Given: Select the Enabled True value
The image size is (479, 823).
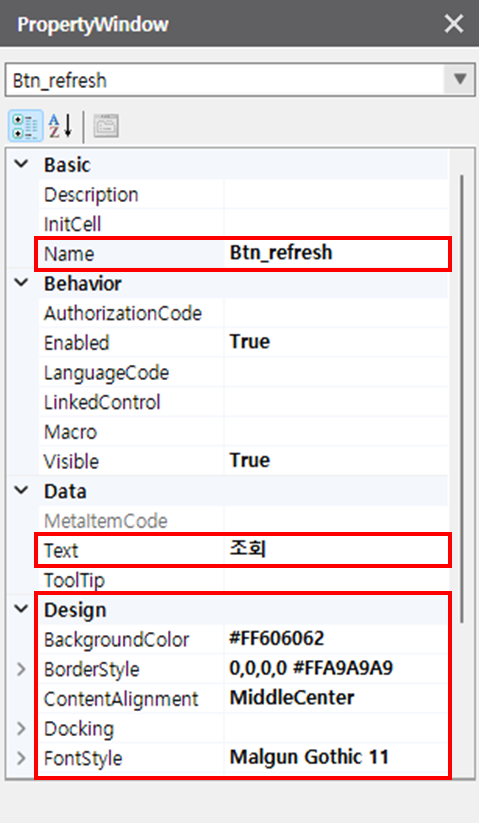Looking at the screenshot, I should (x=336, y=342).
